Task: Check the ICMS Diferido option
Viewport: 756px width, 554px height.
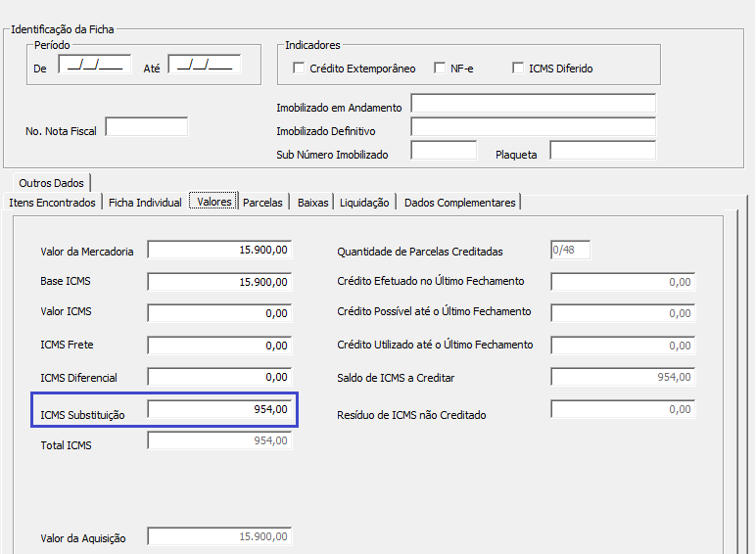Action: pyautogui.click(x=519, y=69)
